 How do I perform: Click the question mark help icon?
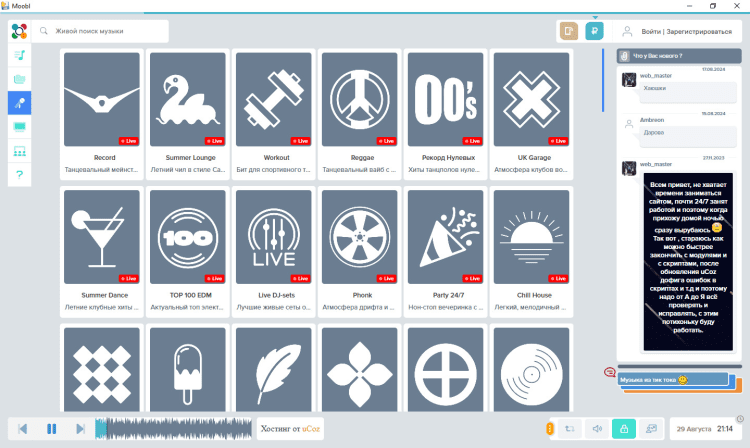point(19,175)
